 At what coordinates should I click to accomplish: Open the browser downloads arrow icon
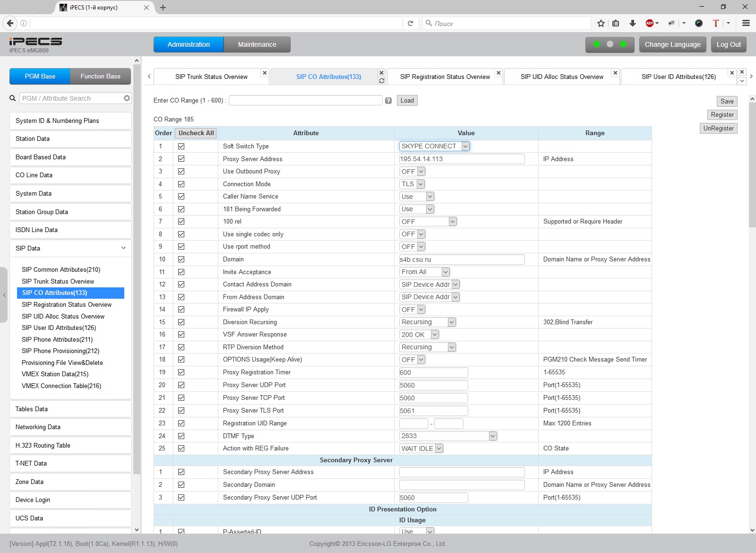(x=632, y=23)
